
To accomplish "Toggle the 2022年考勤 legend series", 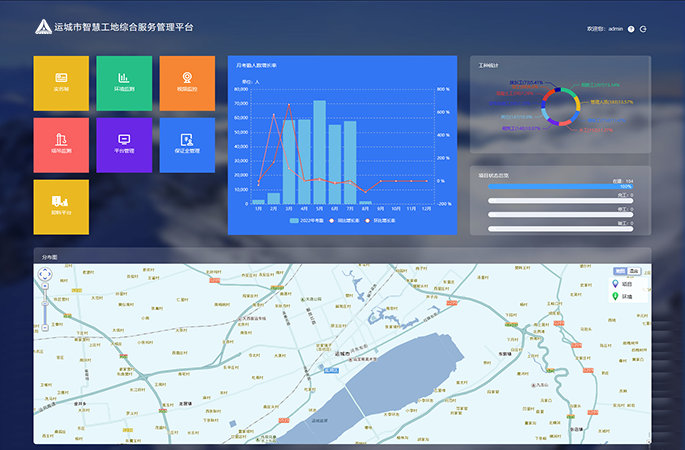I will [x=307, y=221].
